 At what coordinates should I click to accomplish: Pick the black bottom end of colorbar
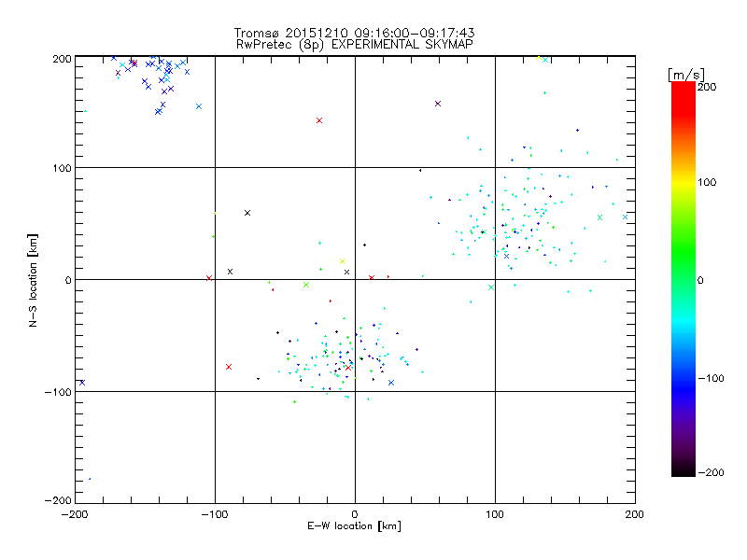[x=684, y=471]
